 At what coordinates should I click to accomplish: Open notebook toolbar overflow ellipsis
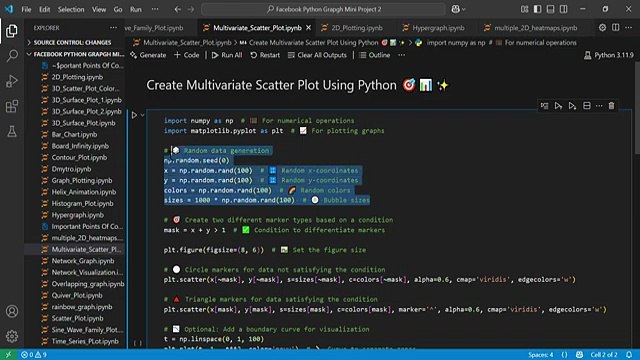point(402,55)
